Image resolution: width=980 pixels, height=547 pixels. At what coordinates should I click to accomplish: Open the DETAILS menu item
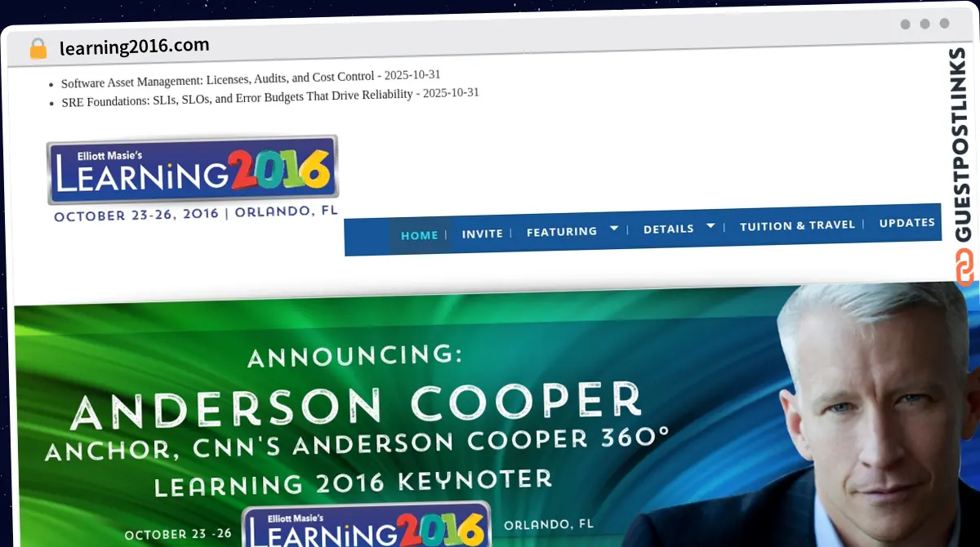click(669, 229)
